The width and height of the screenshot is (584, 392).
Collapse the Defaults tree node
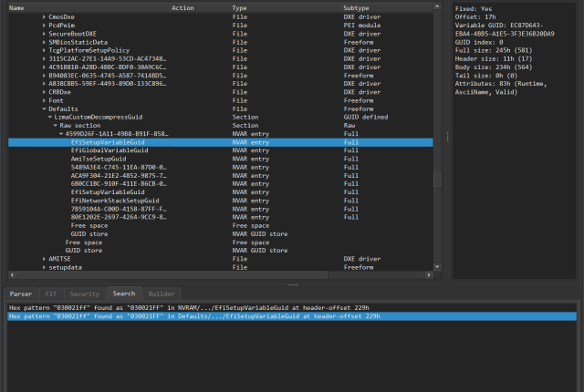[44, 108]
